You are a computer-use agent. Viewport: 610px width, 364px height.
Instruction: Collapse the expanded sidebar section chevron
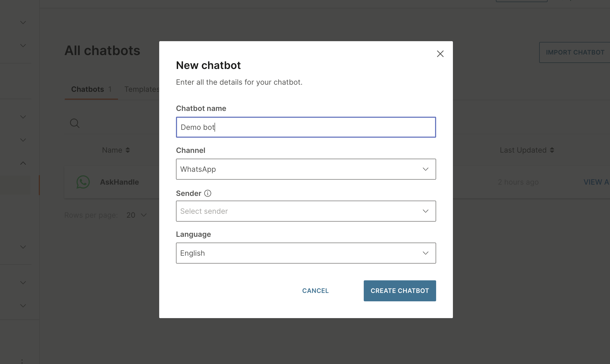click(23, 163)
